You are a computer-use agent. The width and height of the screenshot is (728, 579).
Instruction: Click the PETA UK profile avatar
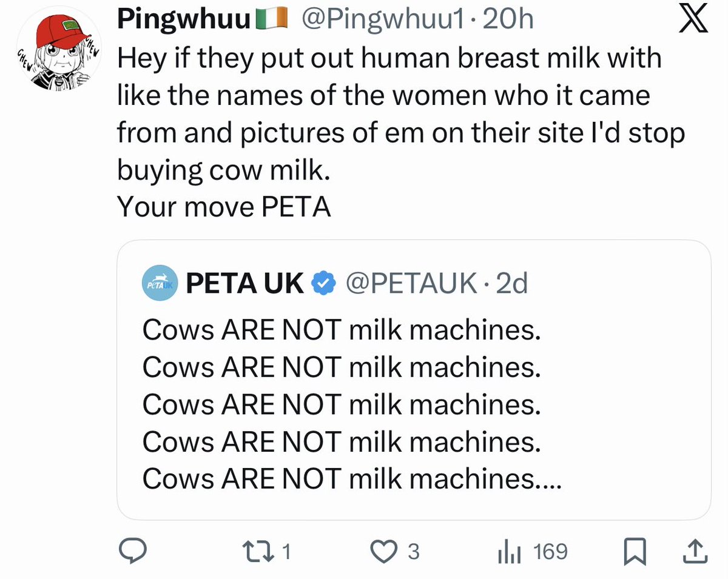[x=160, y=283]
